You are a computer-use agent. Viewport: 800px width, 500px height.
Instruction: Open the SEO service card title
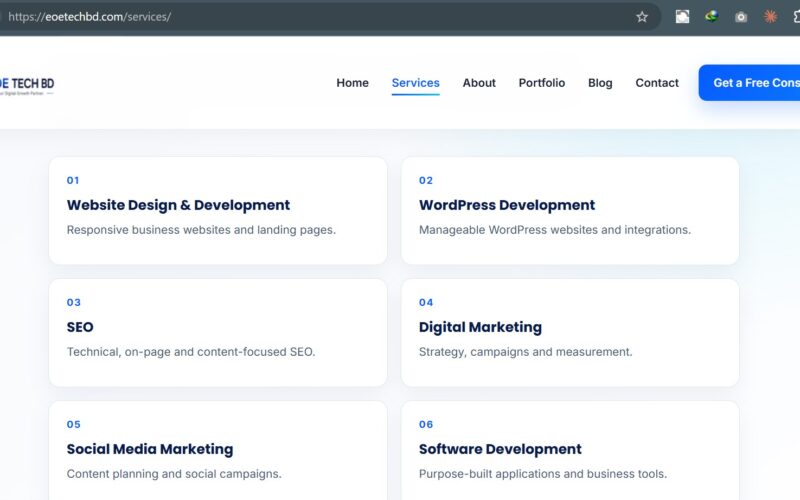(80, 327)
